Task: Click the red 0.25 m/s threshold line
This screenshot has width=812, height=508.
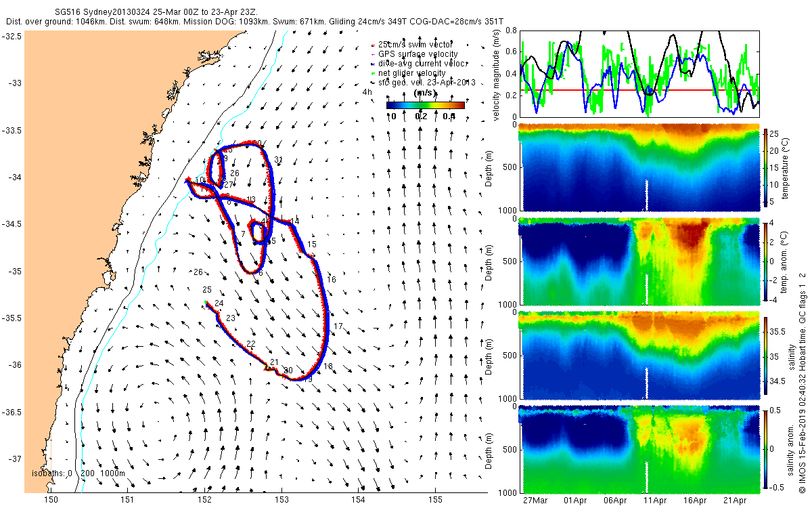Action: click(x=638, y=89)
